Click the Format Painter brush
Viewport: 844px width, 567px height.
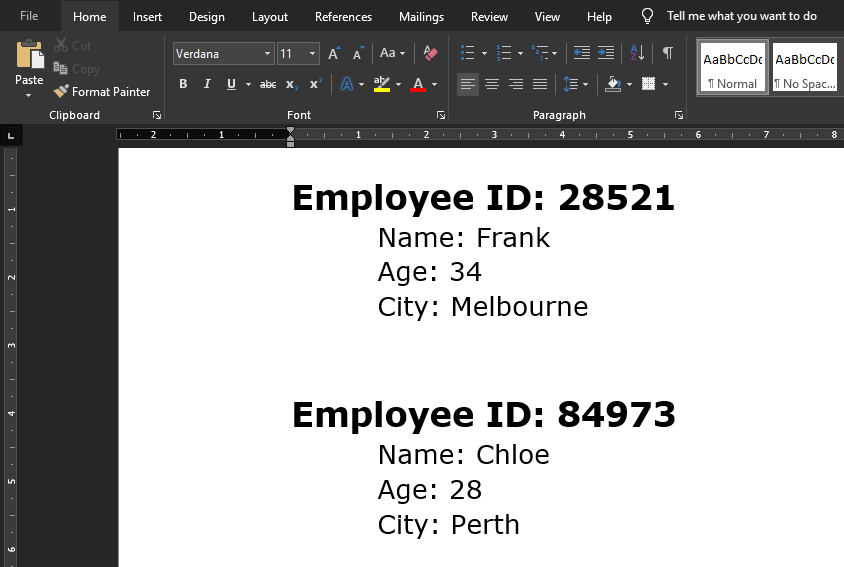(102, 91)
